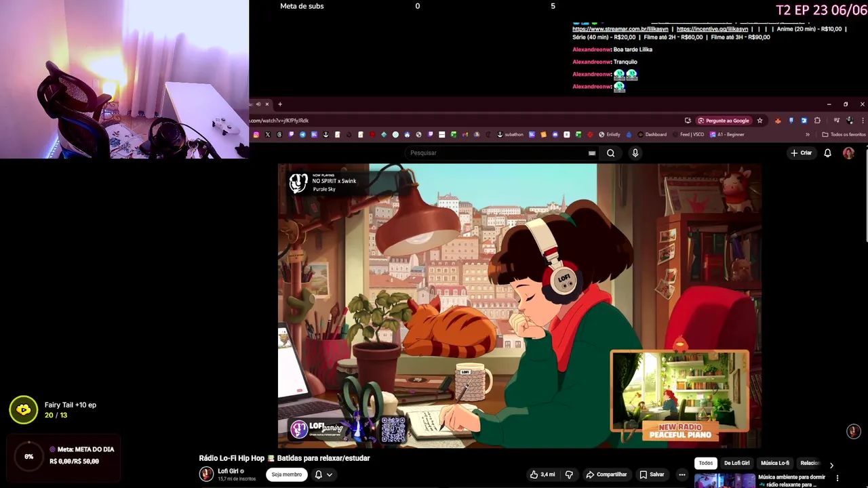The width and height of the screenshot is (868, 488).
Task: Open the Dashboard bookmark
Action: click(651, 134)
